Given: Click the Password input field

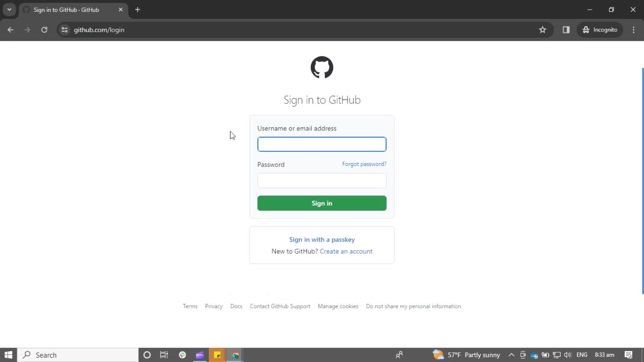Looking at the screenshot, I should 322,180.
